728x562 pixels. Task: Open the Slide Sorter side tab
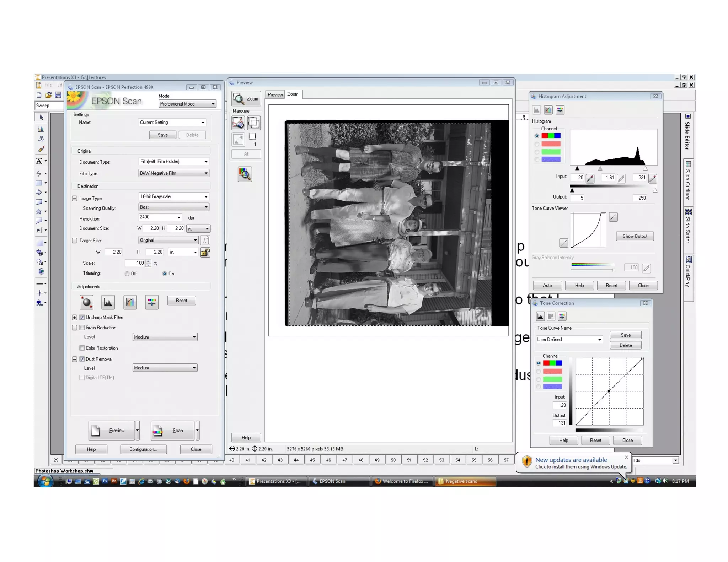688,226
